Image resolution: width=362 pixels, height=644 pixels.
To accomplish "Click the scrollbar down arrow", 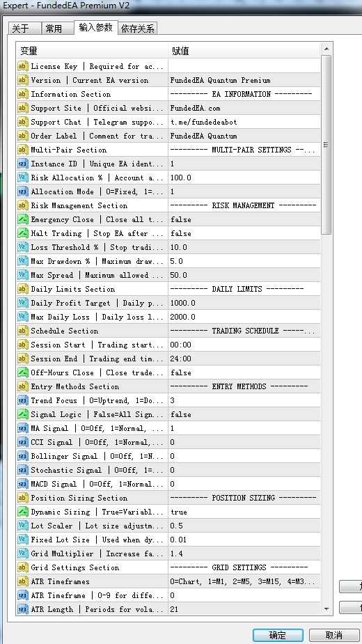I will pyautogui.click(x=326, y=609).
